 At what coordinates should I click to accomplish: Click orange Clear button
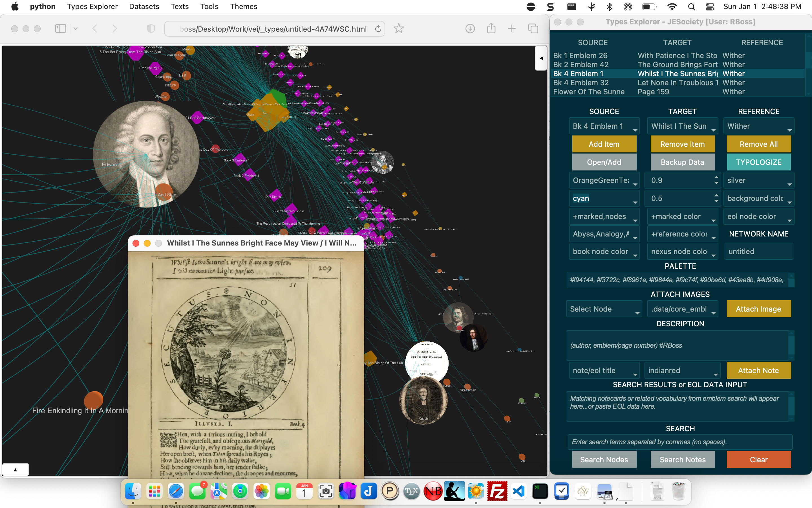(759, 460)
